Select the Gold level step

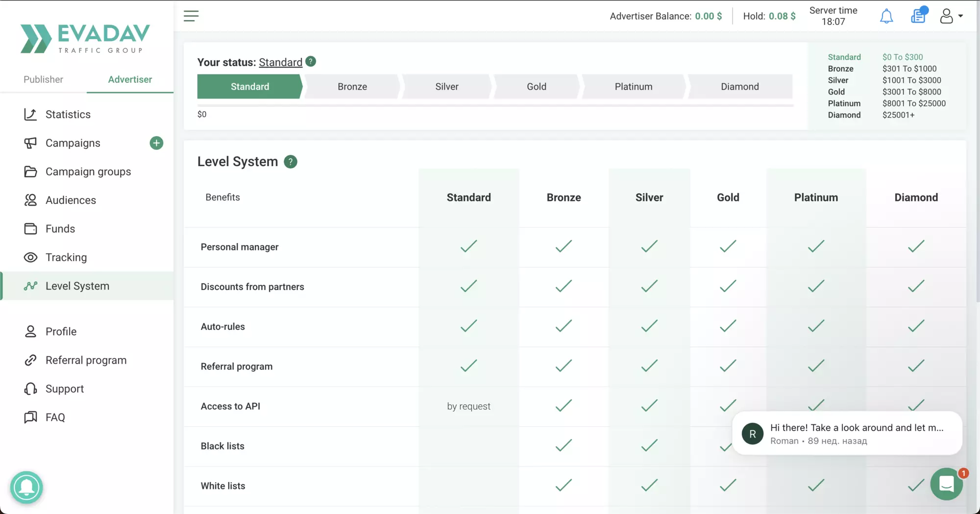(536, 87)
